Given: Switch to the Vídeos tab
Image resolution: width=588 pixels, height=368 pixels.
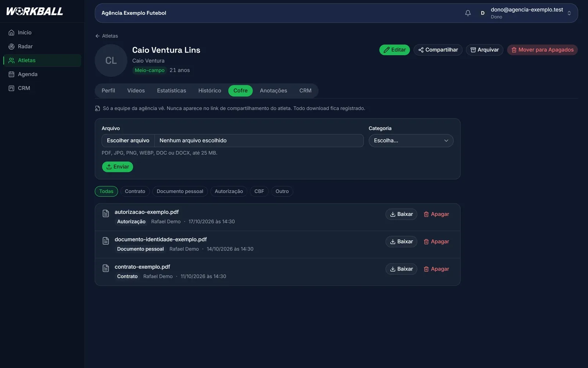Looking at the screenshot, I should click(136, 91).
